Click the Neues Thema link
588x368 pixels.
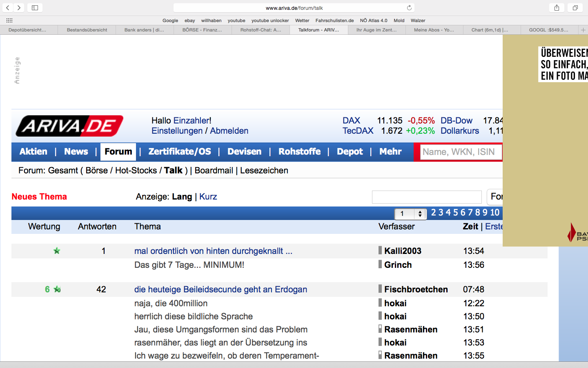click(x=39, y=197)
